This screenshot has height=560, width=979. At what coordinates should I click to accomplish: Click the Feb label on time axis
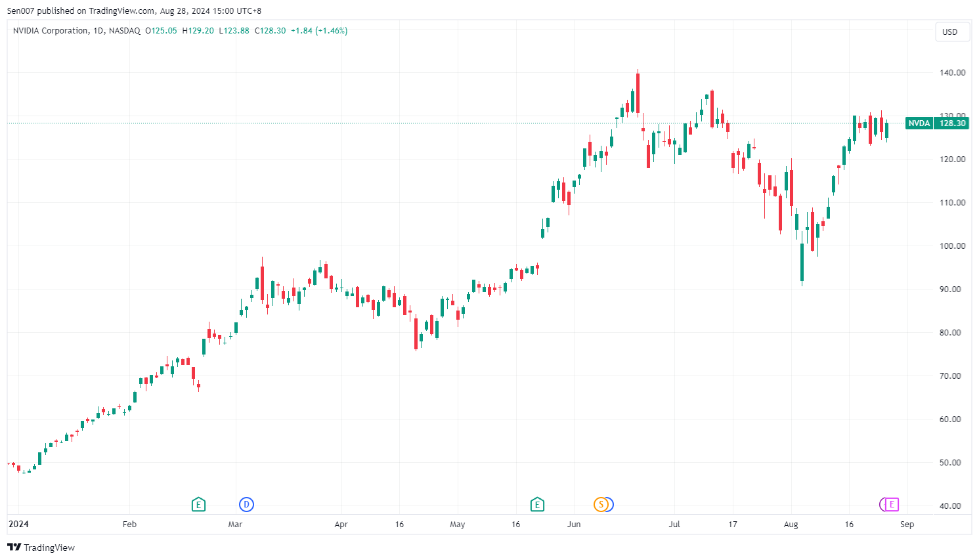[129, 524]
